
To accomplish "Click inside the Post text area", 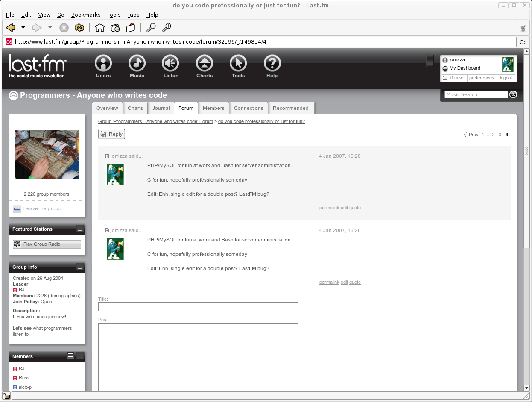I will pyautogui.click(x=198, y=357).
